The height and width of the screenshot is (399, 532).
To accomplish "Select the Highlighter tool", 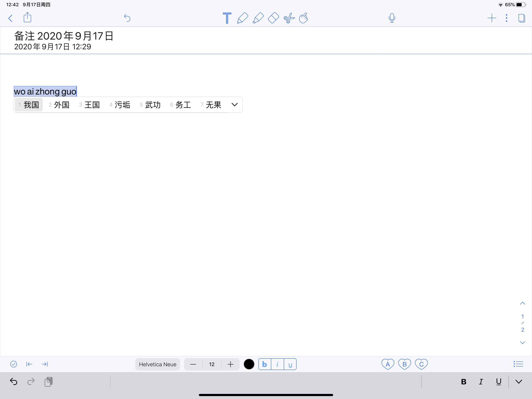I will point(258,18).
